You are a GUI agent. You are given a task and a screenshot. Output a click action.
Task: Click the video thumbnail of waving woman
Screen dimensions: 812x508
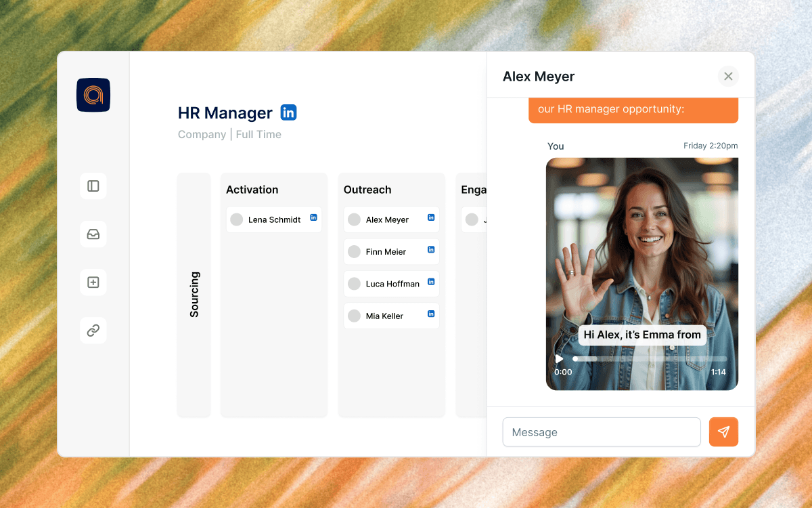coord(641,257)
